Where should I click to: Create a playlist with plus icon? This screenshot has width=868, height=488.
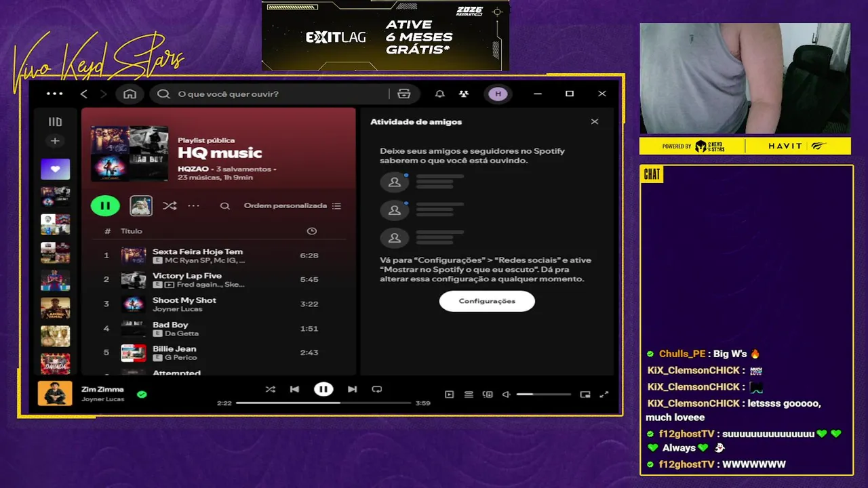pos(55,141)
